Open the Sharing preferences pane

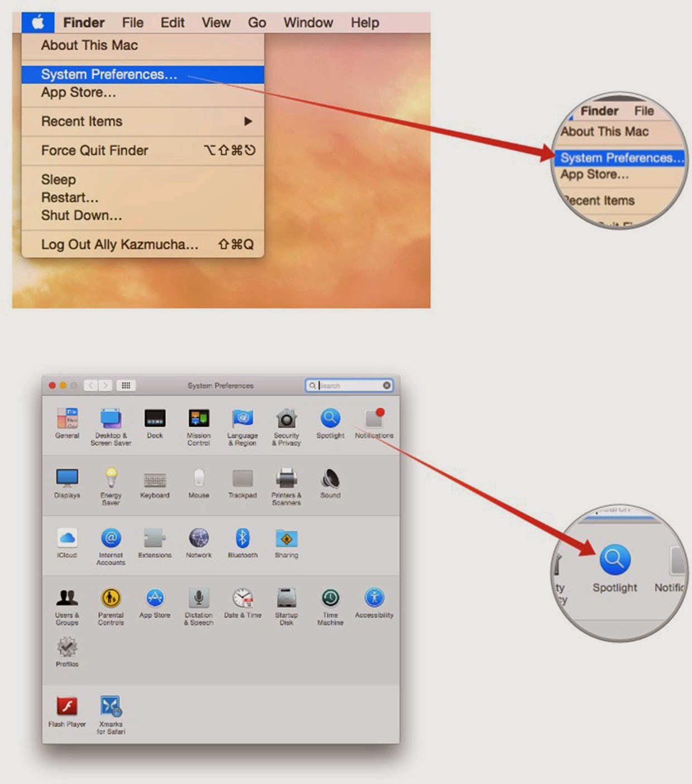click(x=286, y=543)
